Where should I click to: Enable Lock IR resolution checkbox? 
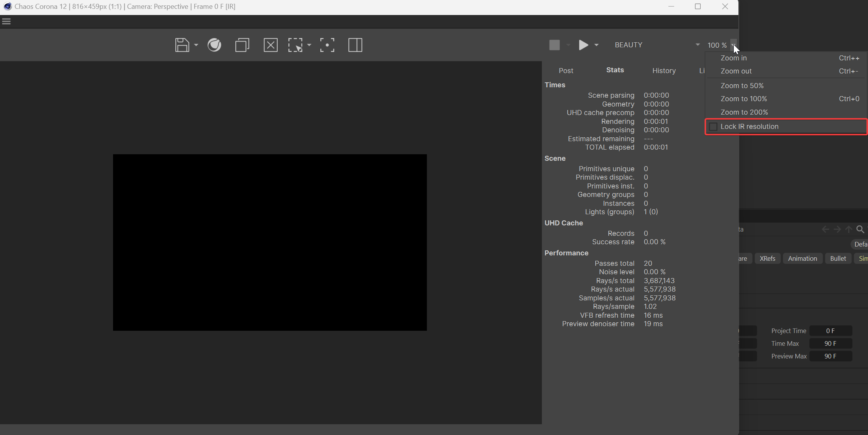tap(713, 127)
